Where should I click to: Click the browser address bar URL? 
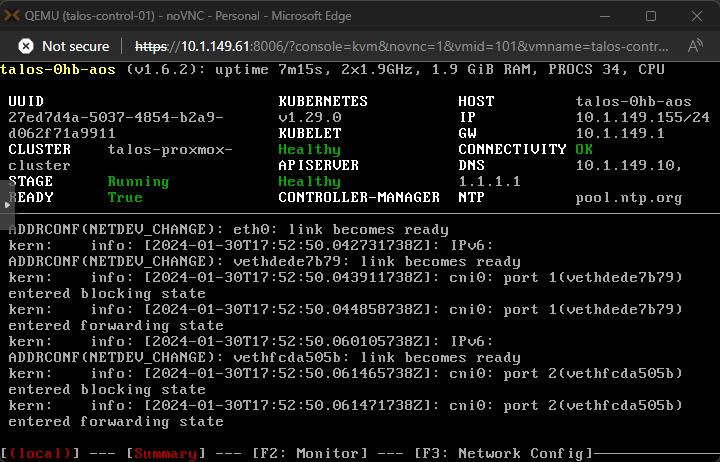coord(400,46)
